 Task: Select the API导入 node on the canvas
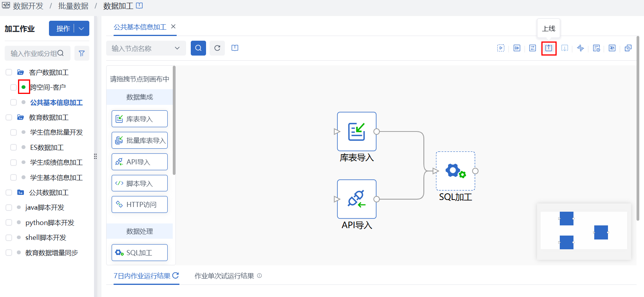356,199
